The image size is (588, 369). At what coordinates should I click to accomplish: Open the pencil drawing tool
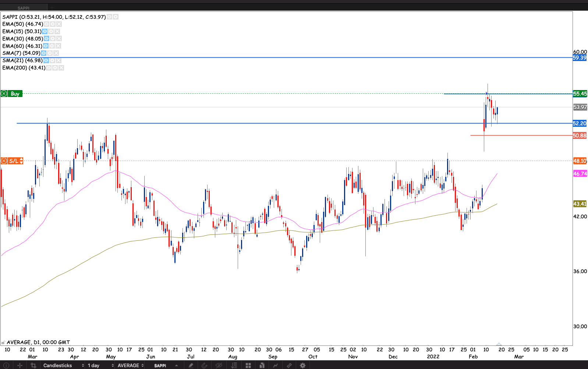pos(191,365)
